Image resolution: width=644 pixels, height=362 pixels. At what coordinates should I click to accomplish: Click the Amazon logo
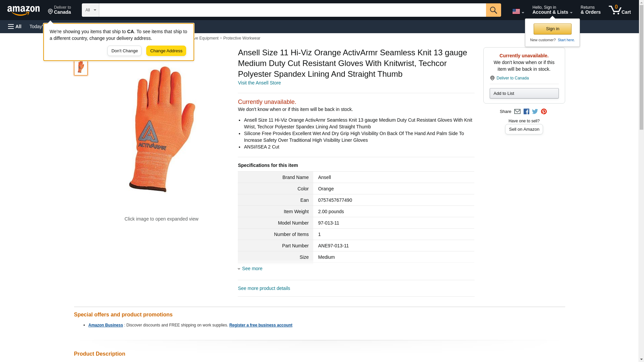(x=23, y=10)
